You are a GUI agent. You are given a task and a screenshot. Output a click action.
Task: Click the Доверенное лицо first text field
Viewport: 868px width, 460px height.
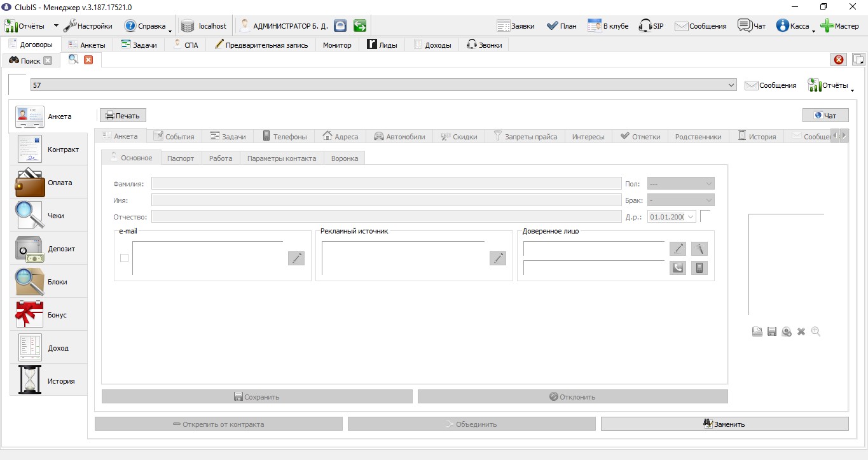click(x=594, y=248)
